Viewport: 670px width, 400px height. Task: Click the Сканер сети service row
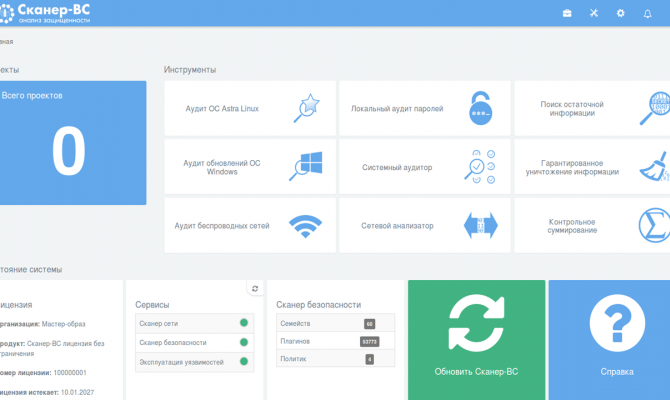(x=194, y=323)
